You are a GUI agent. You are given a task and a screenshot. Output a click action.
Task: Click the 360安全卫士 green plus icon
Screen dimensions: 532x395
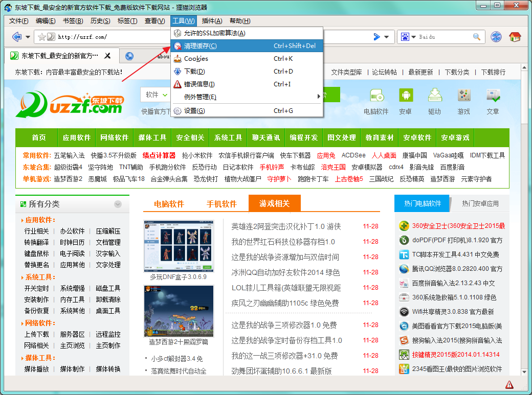[x=404, y=226]
